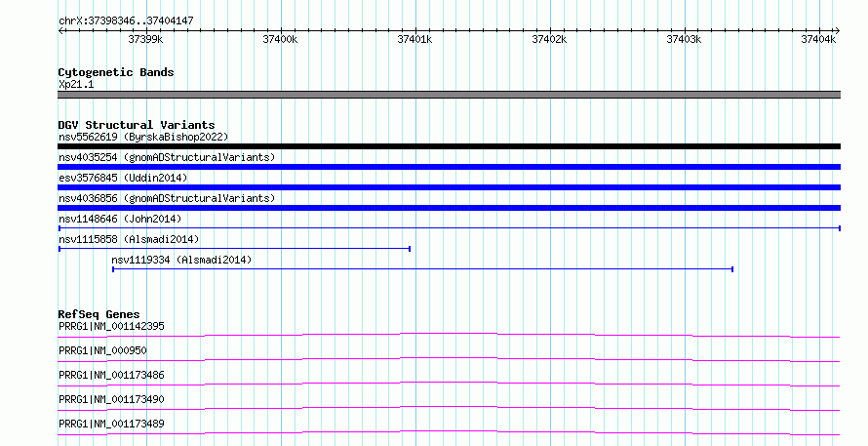
Task: Click the magenta NM_000950 transcript line
Action: coord(449,359)
